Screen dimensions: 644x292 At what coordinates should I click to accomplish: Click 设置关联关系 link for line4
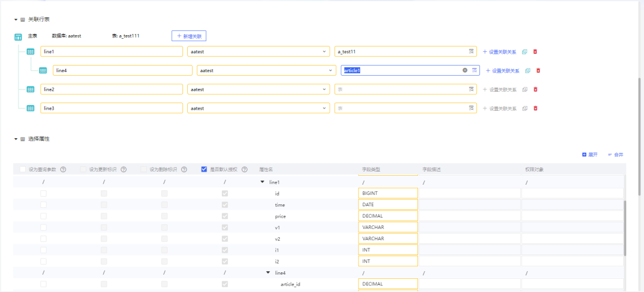(502, 71)
